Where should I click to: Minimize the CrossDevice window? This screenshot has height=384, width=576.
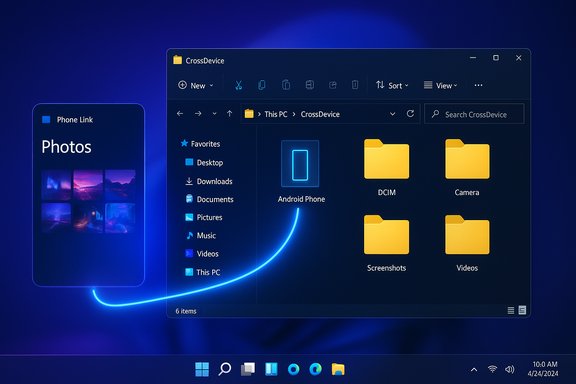[x=473, y=58]
